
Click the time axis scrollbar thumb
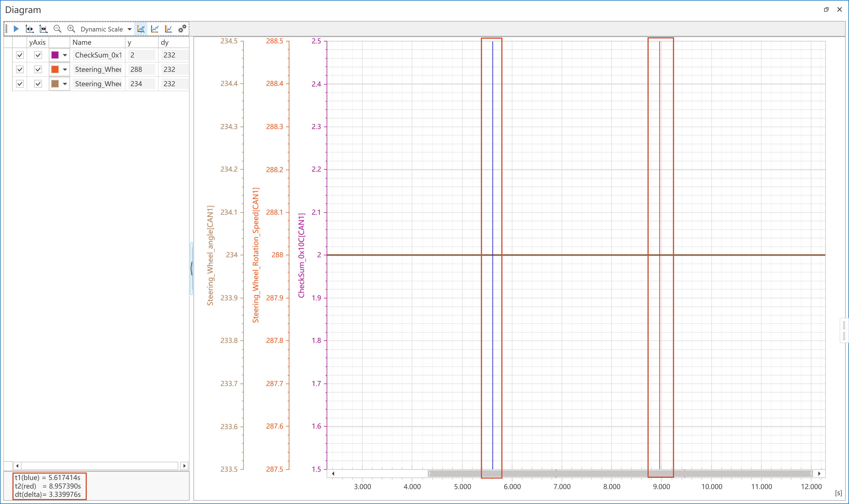tap(620, 473)
